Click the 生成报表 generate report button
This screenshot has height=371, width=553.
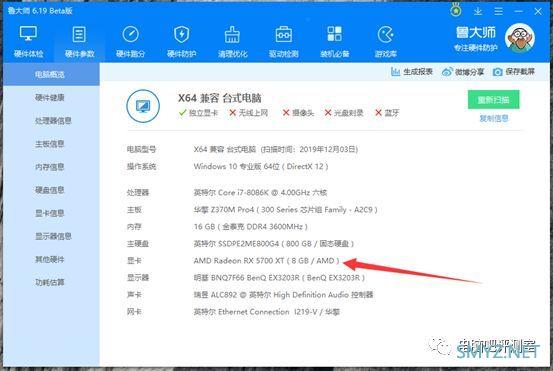click(412, 72)
